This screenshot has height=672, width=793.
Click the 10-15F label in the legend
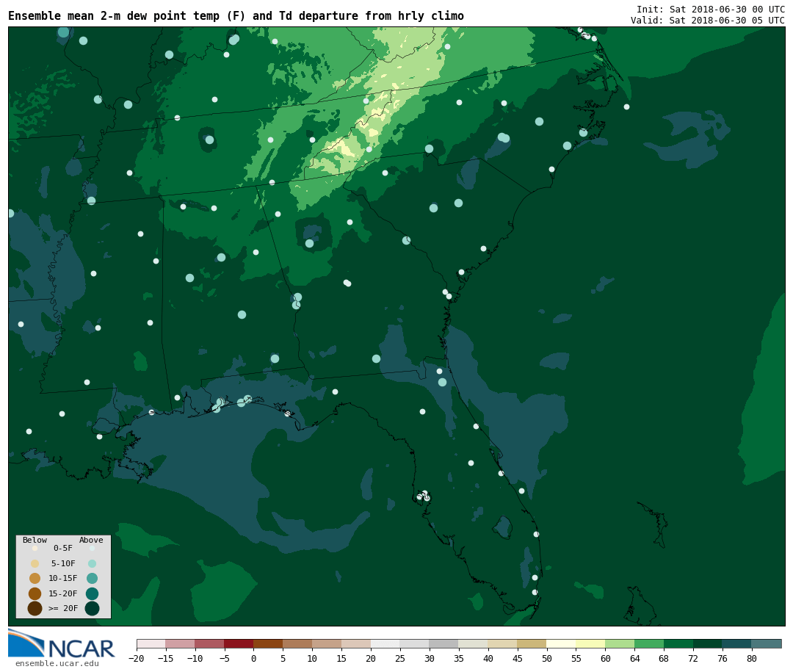tap(63, 578)
